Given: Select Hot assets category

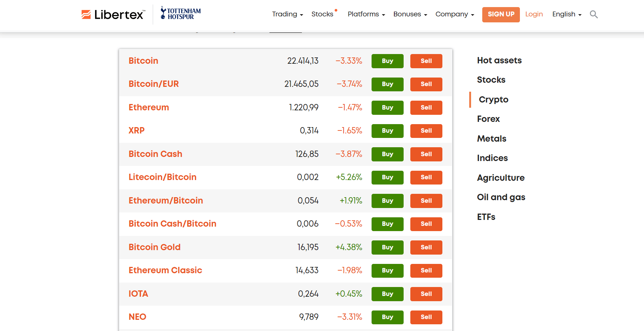Looking at the screenshot, I should (x=499, y=60).
